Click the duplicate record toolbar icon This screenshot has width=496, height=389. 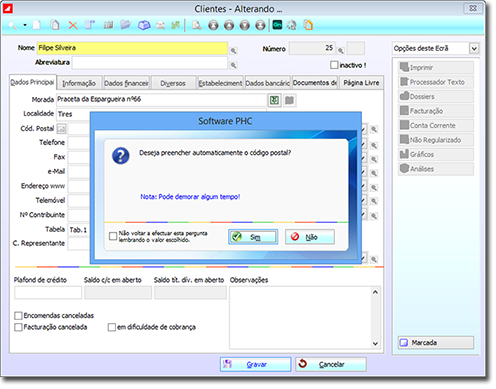click(55, 25)
